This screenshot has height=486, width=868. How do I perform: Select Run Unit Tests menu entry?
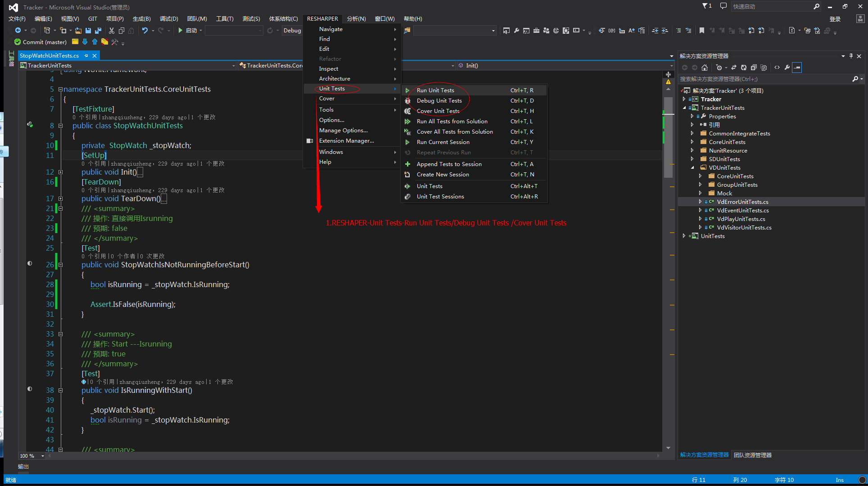pyautogui.click(x=474, y=90)
